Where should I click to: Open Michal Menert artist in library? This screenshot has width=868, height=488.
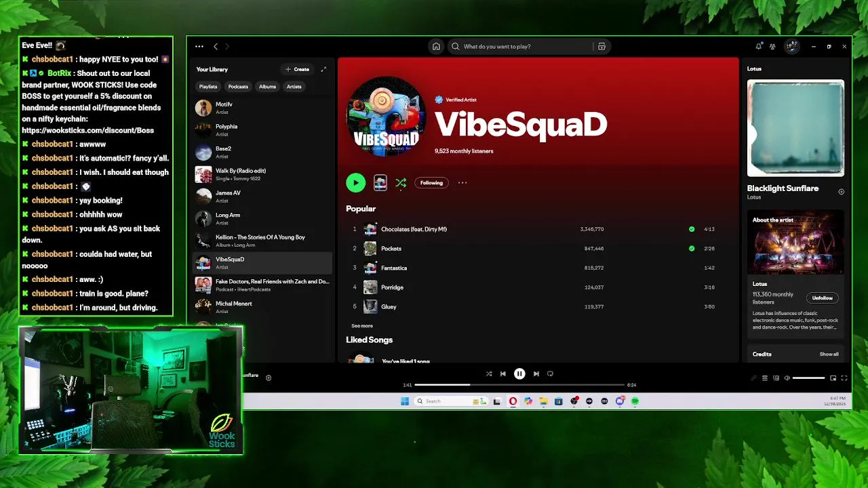point(262,307)
